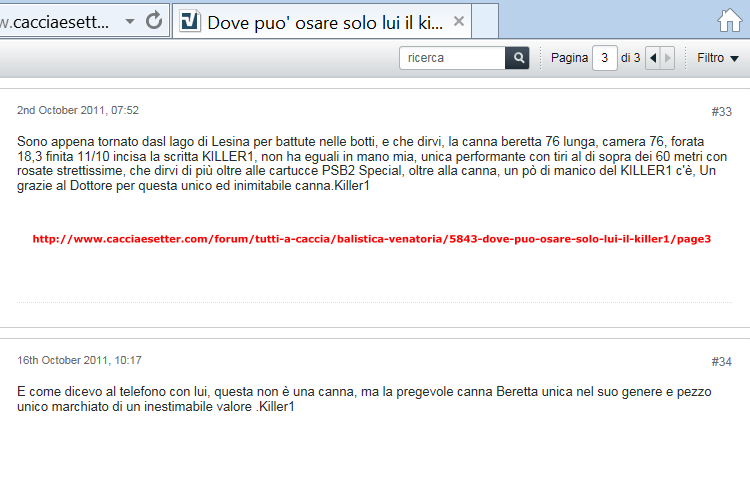
Task: Open the red cacciaesetter.com forum URL
Action: (372, 239)
